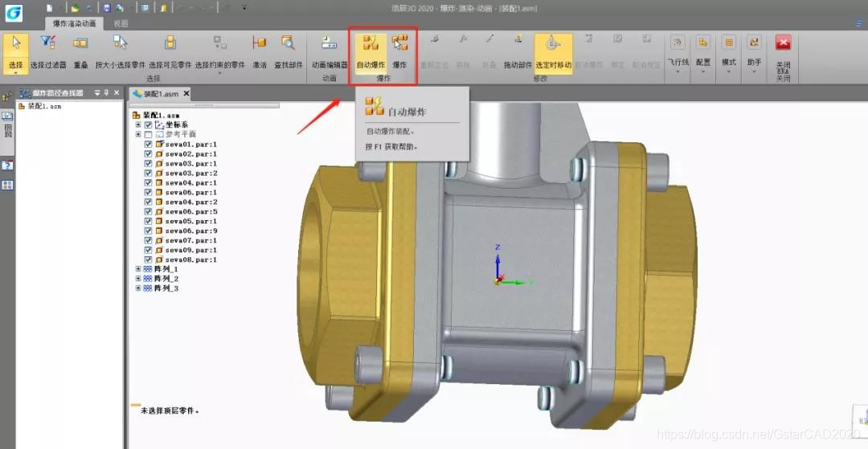Run 自动爆炸 auto explode
This screenshot has width=868, height=449.
pos(371,52)
